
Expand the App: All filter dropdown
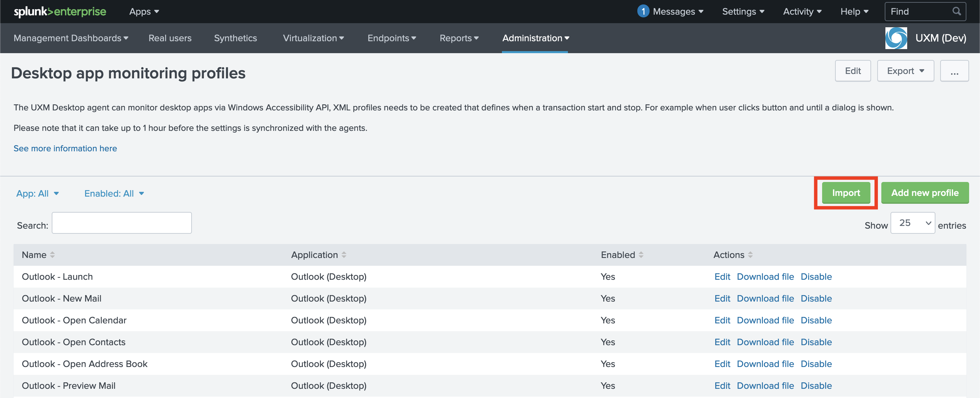[37, 194]
